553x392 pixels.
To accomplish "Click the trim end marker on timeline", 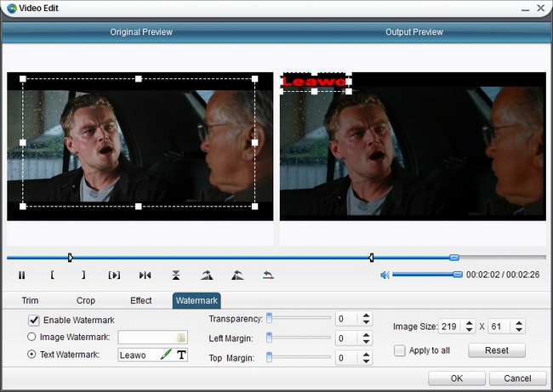I will pos(371,258).
